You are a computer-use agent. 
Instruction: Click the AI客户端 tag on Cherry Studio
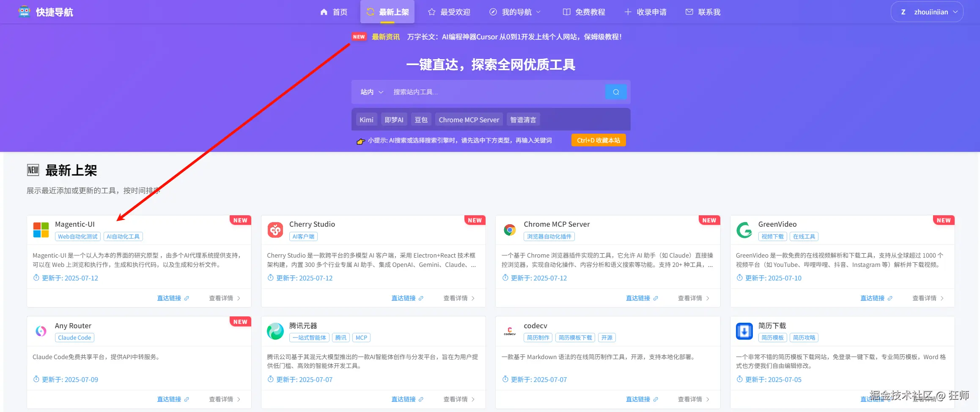(x=303, y=236)
